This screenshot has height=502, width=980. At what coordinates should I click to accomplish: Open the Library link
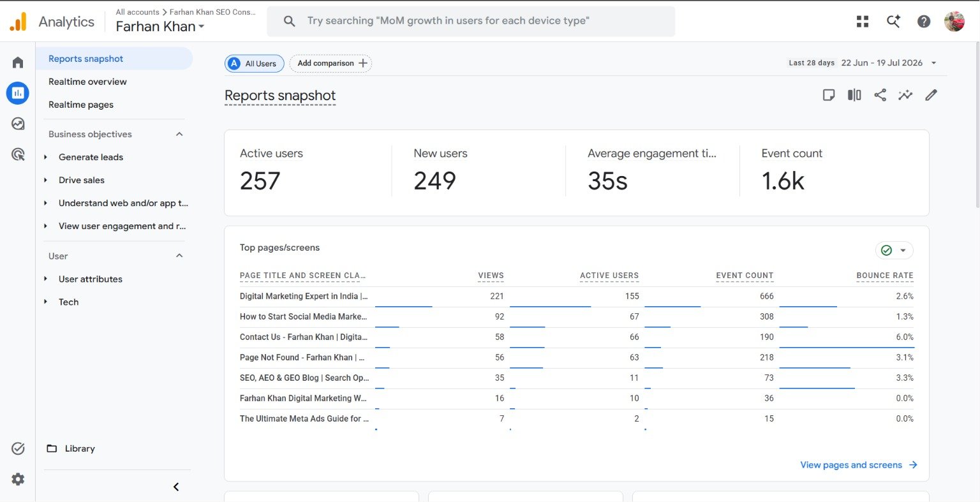click(x=80, y=448)
